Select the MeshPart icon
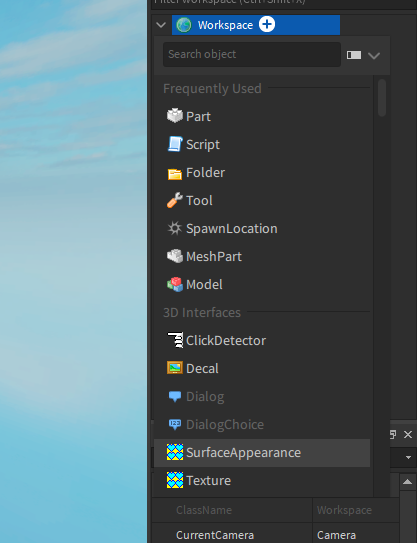 coord(175,256)
